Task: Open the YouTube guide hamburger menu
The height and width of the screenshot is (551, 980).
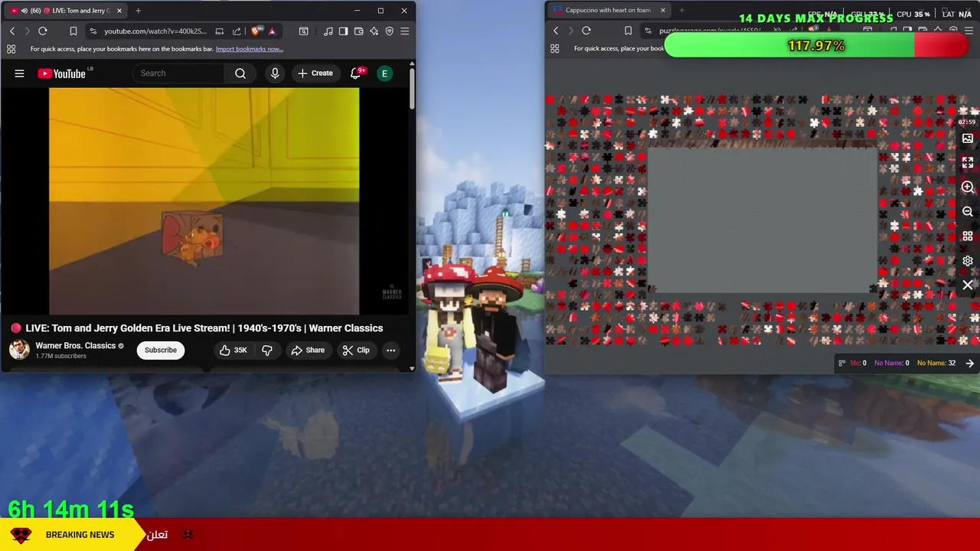Action: pyautogui.click(x=19, y=73)
